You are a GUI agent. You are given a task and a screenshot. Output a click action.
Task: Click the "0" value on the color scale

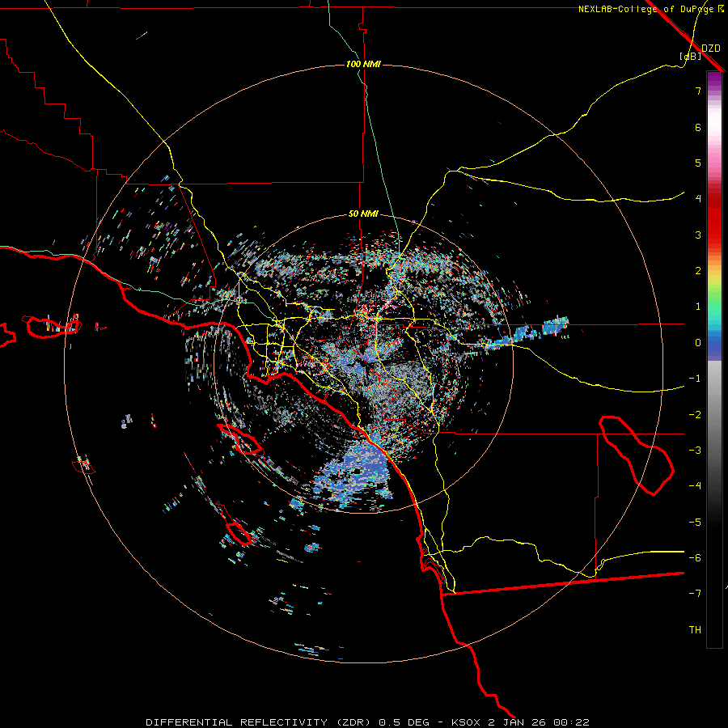pos(698,343)
